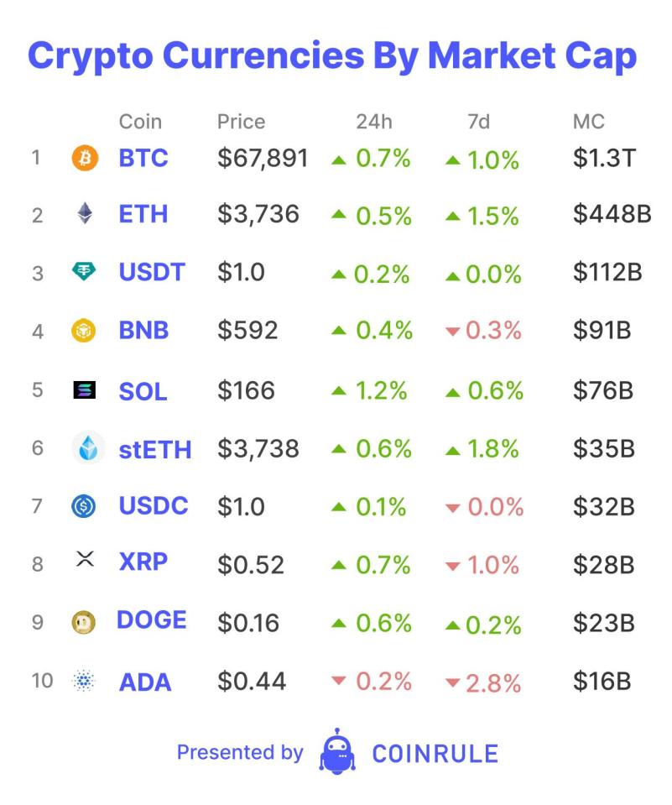Click the Bitcoin orange coin icon
Viewport: 672px width, 805px height.
85,157
